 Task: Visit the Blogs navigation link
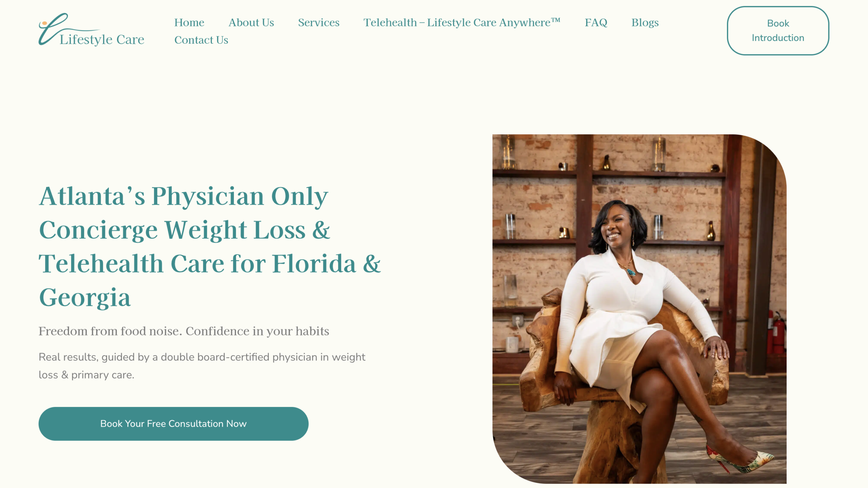[645, 22]
